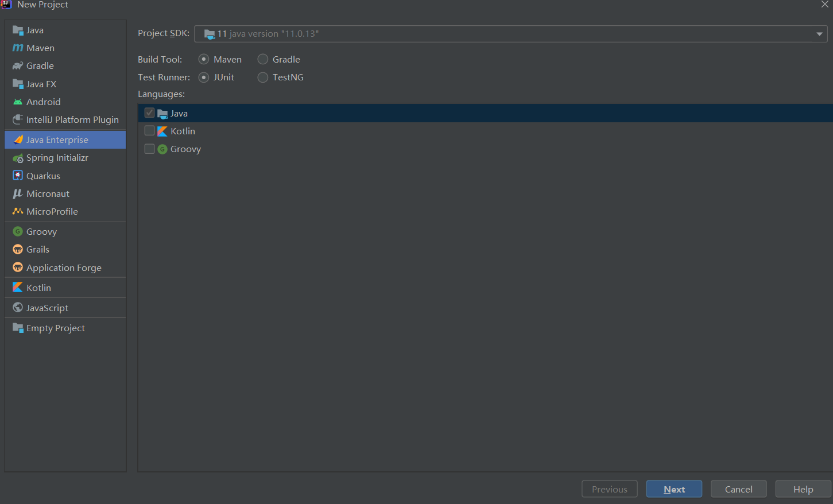Screen dimensions: 833x504
Task: Click the Cancel button
Action: (x=738, y=489)
